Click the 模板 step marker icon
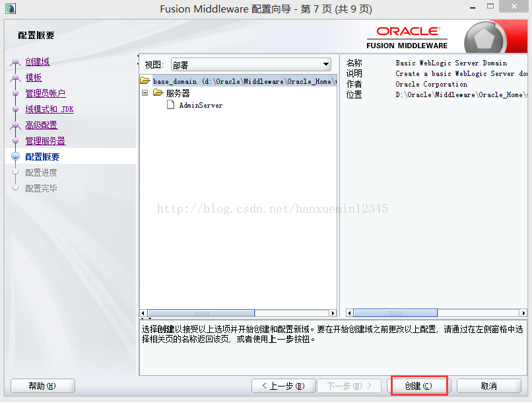532x403 pixels. [16, 77]
